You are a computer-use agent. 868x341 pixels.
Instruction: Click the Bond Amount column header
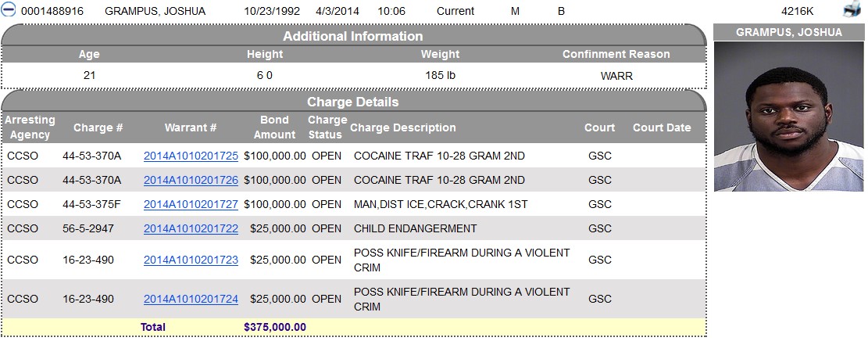click(x=274, y=127)
